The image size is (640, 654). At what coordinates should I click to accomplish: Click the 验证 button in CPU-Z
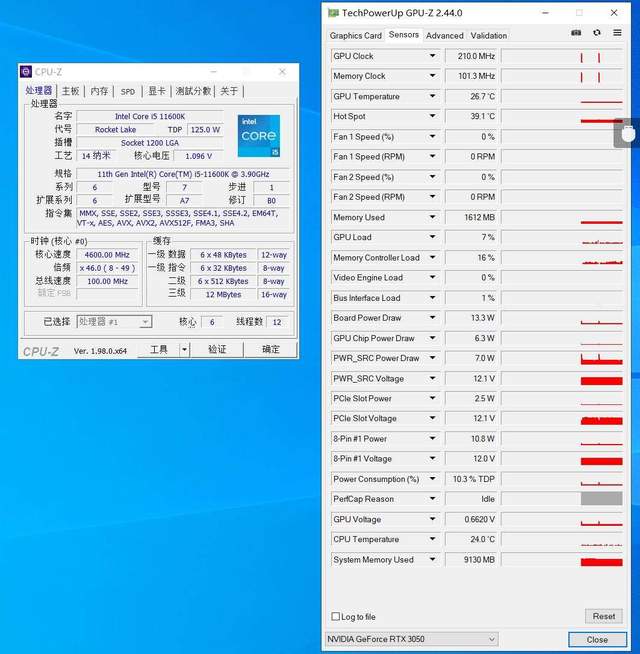click(x=217, y=350)
